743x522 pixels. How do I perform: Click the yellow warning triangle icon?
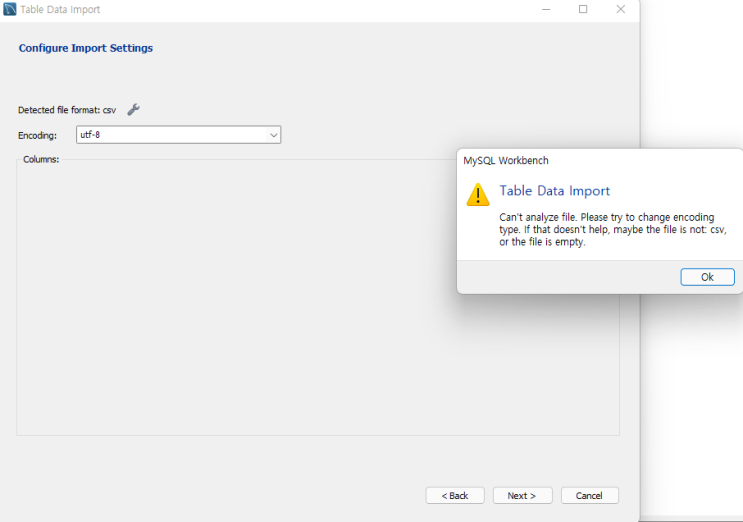478,195
